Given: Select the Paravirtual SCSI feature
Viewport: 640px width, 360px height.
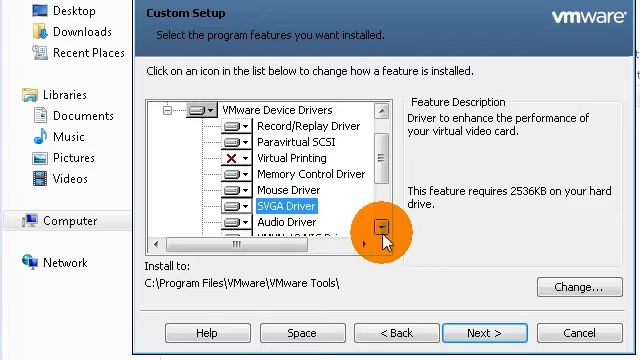Looking at the screenshot, I should click(296, 142).
